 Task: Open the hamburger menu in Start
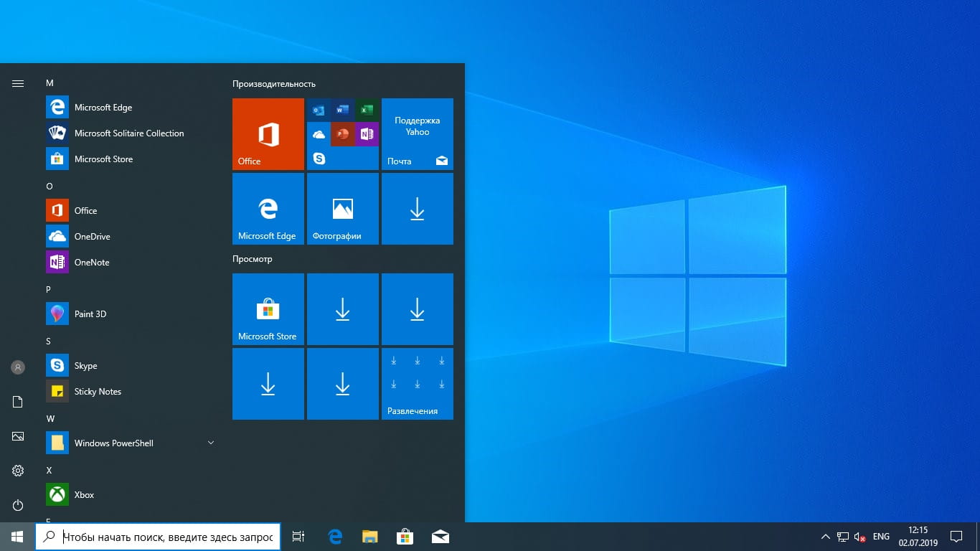(18, 84)
